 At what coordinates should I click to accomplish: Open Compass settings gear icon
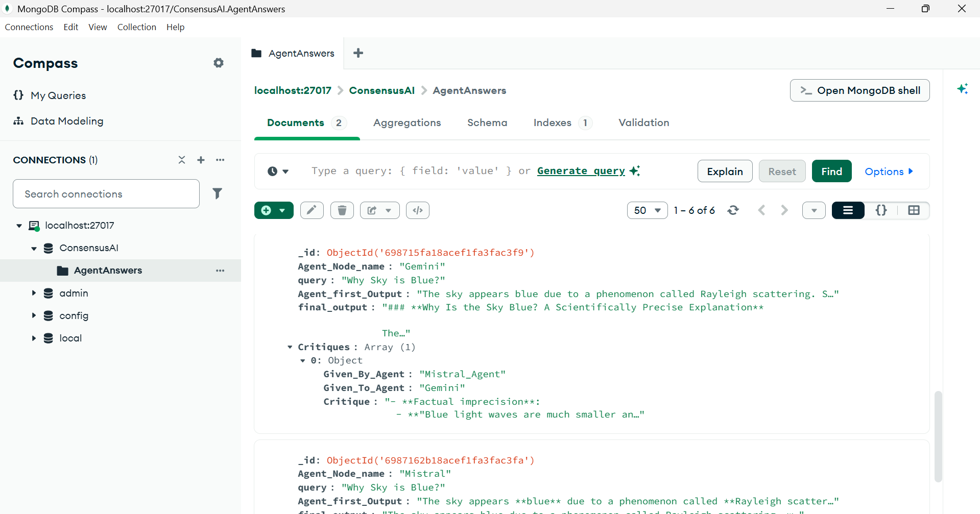(219, 63)
